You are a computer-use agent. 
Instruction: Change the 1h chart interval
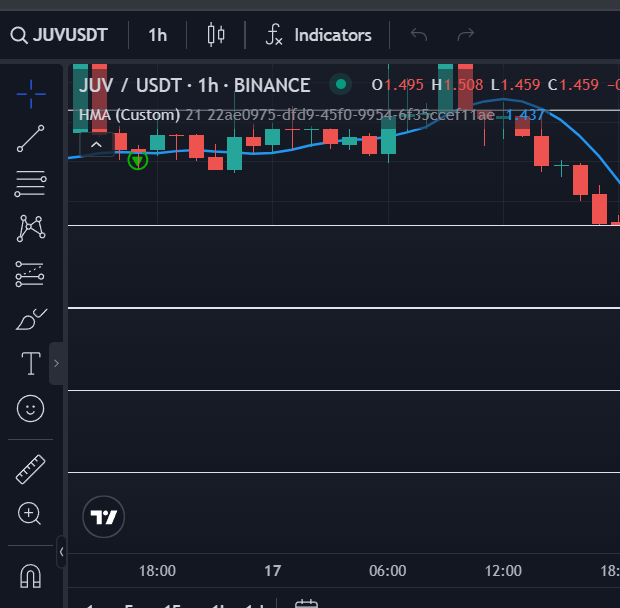(x=157, y=35)
